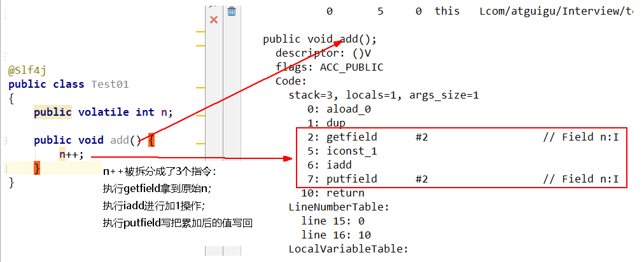The width and height of the screenshot is (644, 262).
Task: Click the putfield #2 bytecode line
Action: [x=461, y=179]
